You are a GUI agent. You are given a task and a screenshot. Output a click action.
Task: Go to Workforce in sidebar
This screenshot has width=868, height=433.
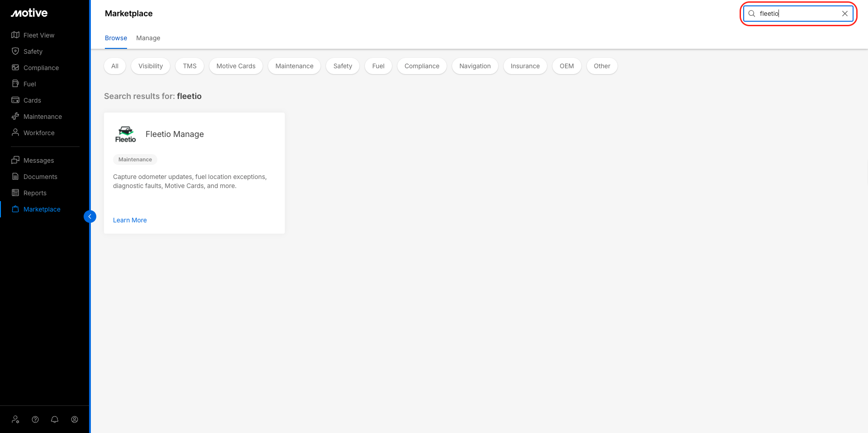click(x=39, y=133)
